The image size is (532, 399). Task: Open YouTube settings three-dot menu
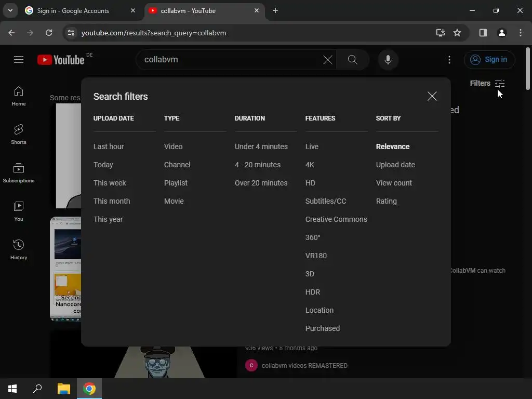click(x=449, y=60)
